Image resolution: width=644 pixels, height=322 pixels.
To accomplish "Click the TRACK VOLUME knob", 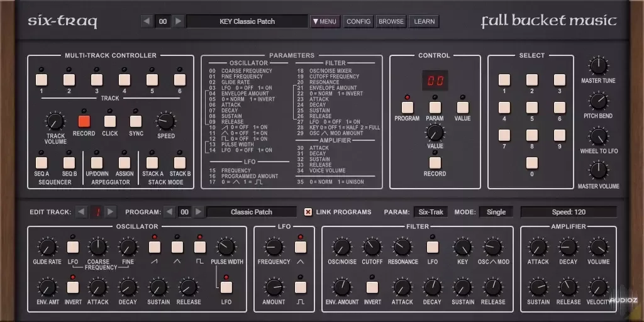I will coord(55,121).
